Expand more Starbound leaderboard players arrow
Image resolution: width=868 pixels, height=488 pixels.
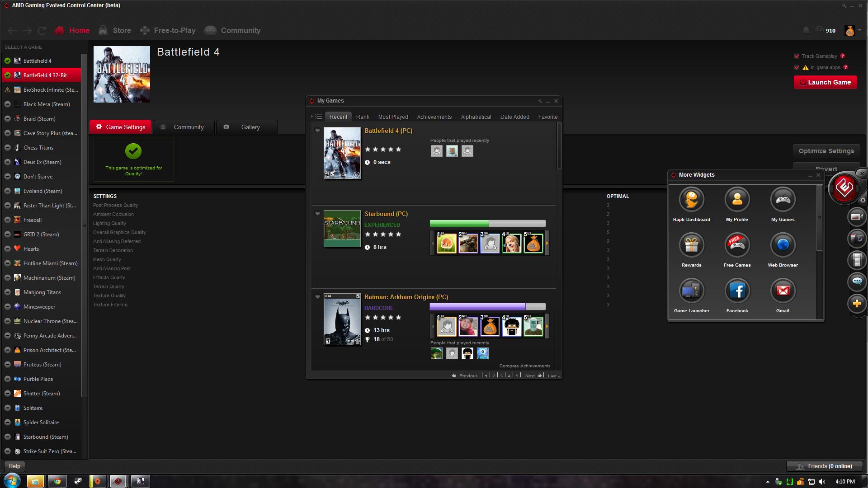pyautogui.click(x=547, y=243)
